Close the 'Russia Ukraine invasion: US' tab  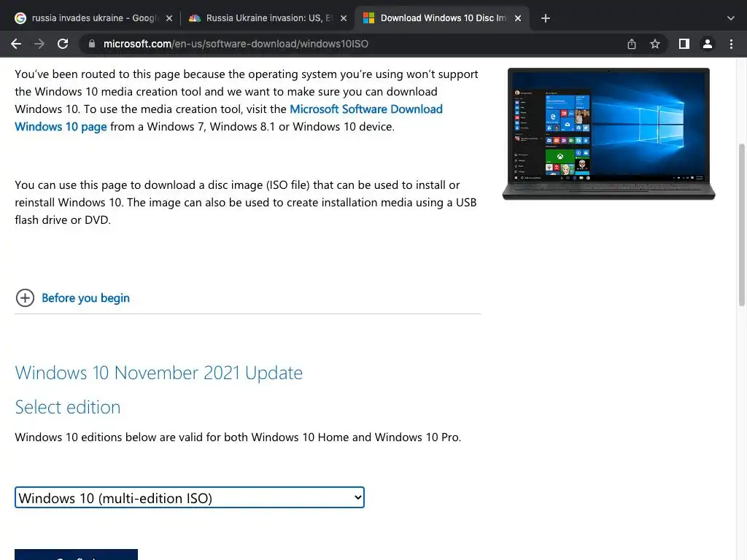tap(344, 18)
